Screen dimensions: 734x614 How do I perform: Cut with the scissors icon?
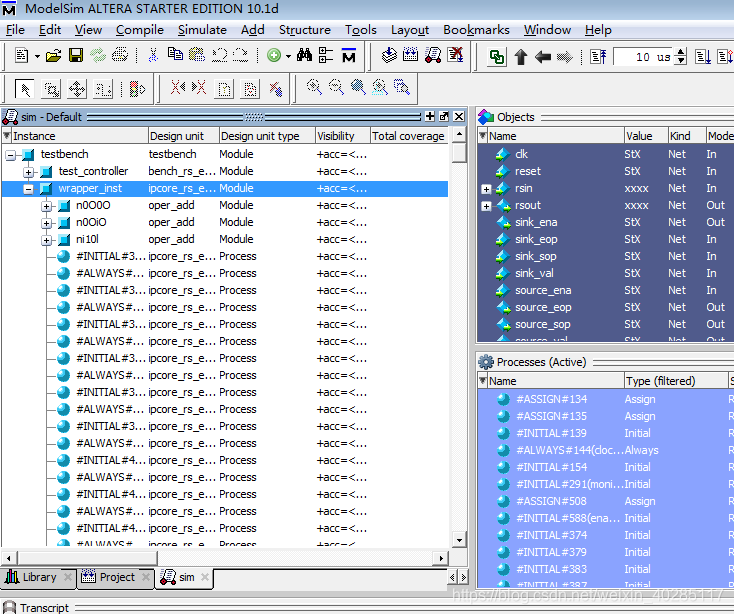click(x=153, y=55)
